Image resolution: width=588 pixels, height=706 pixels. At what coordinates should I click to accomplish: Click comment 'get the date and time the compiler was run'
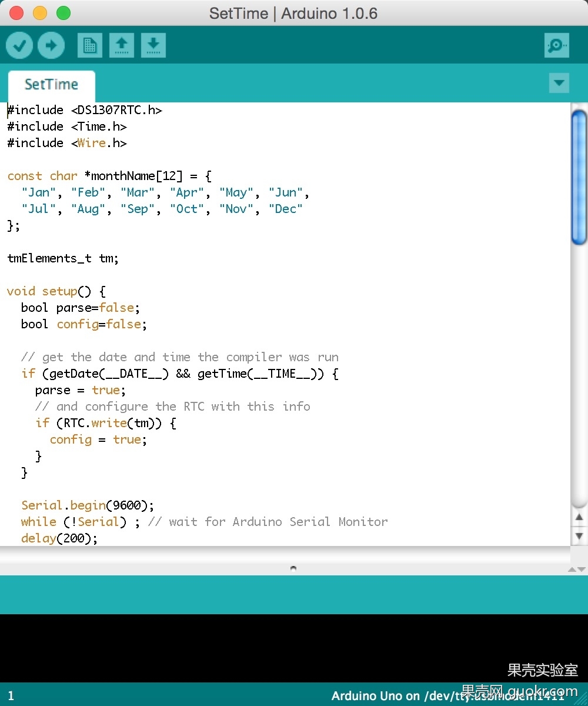pyautogui.click(x=191, y=357)
